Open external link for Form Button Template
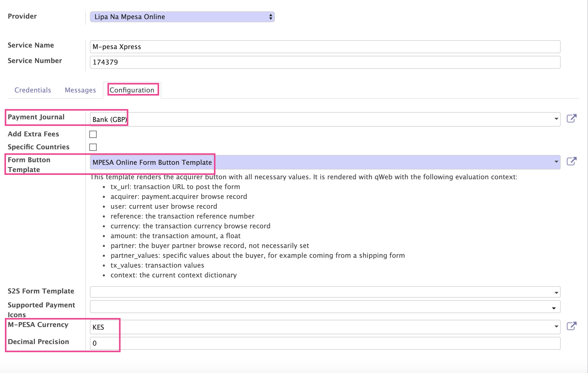588x373 pixels. pos(571,161)
